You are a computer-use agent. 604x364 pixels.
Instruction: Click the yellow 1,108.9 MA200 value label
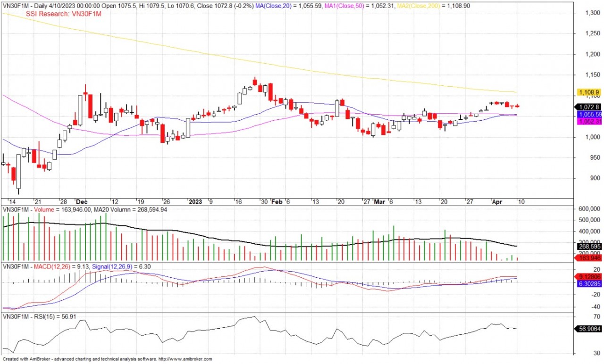tap(588, 92)
